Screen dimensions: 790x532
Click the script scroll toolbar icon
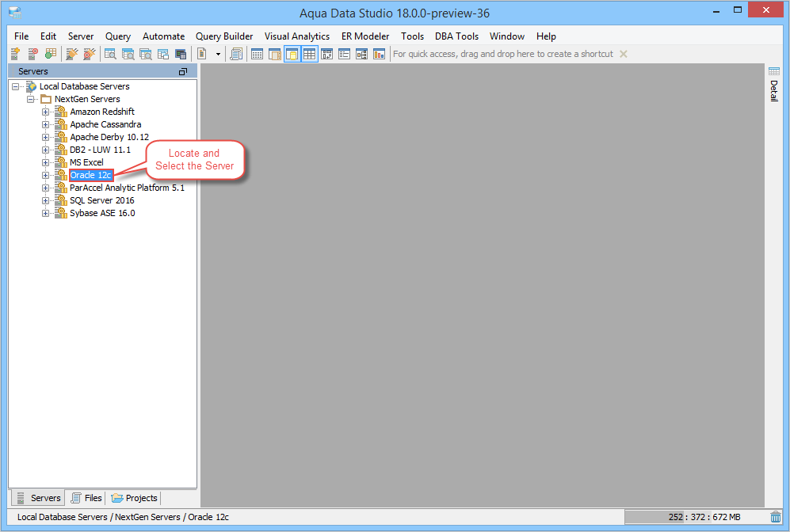click(x=236, y=54)
